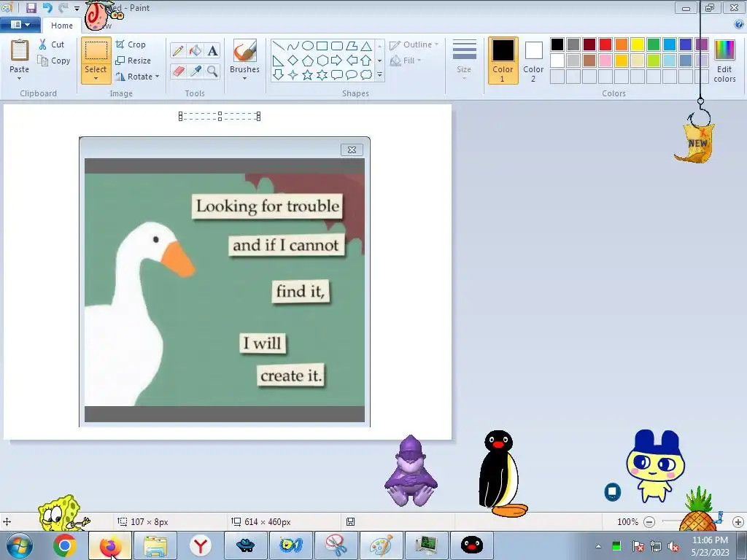The image size is (747, 560).
Task: Select the Magnifier tool
Action: [x=212, y=71]
